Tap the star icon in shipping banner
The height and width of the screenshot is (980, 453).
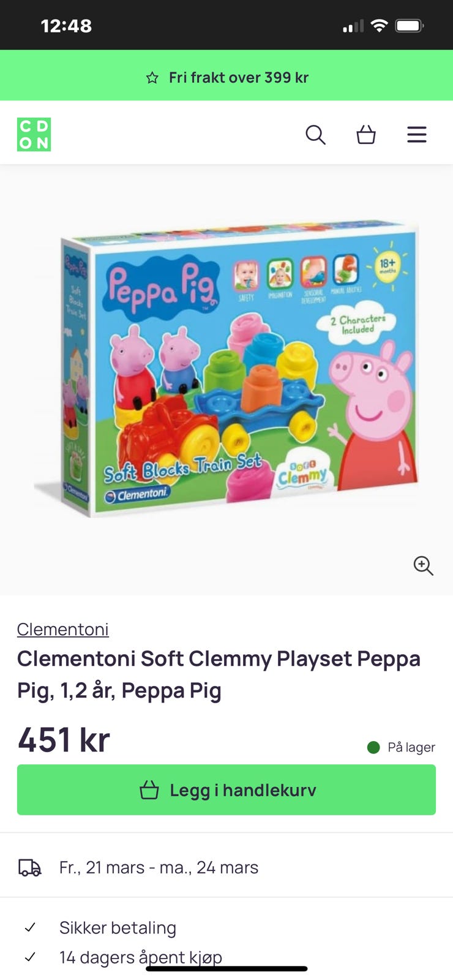pyautogui.click(x=152, y=78)
